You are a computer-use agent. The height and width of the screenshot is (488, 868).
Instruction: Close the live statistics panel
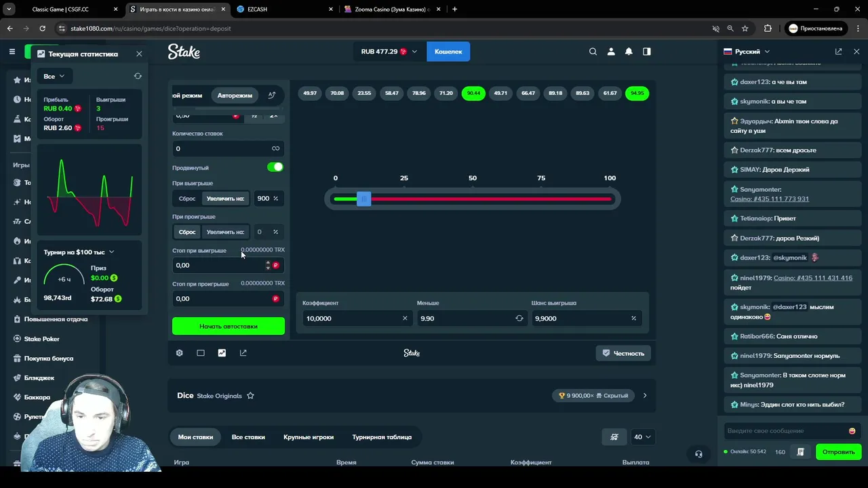139,54
